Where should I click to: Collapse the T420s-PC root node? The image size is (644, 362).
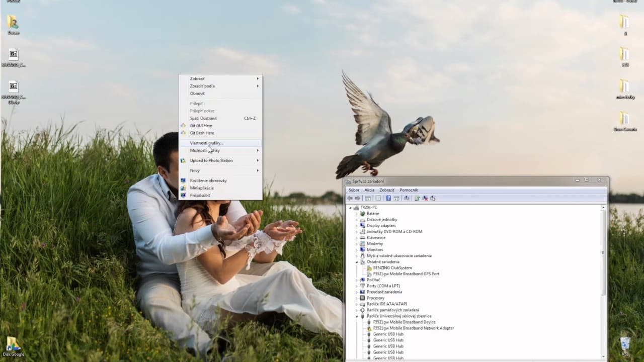351,208
